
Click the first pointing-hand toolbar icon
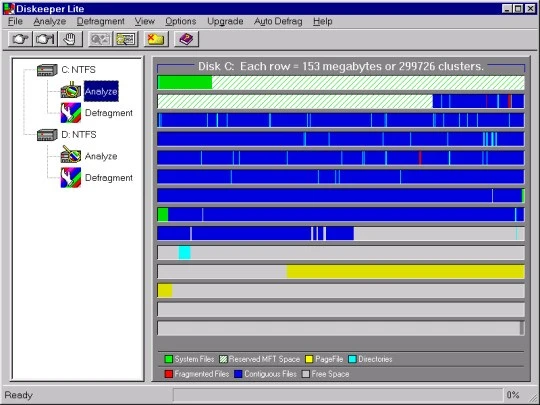20,39
